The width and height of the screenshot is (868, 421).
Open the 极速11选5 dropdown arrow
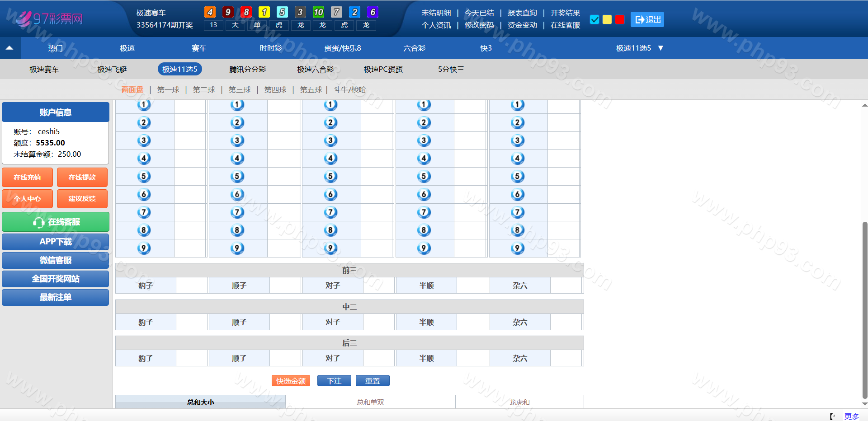pyautogui.click(x=660, y=48)
